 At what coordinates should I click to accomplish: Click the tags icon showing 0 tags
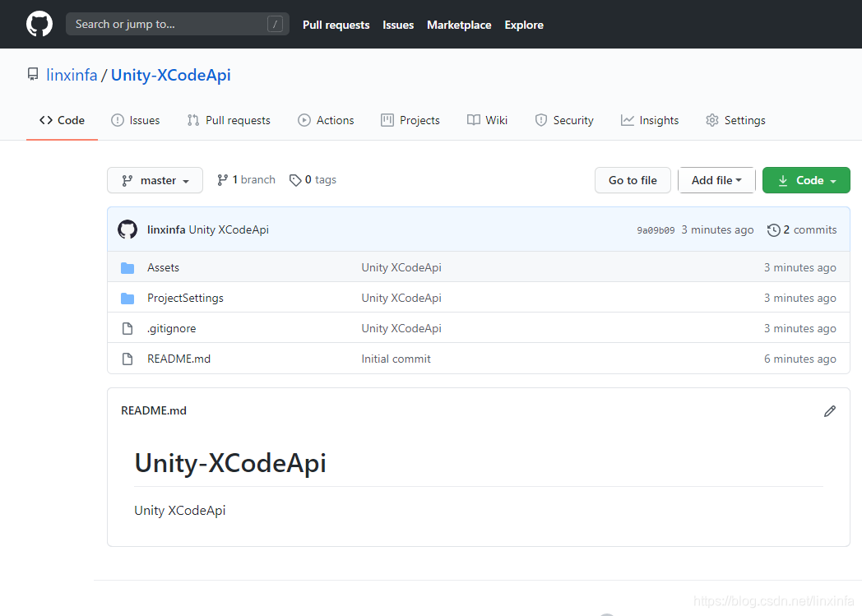295,179
